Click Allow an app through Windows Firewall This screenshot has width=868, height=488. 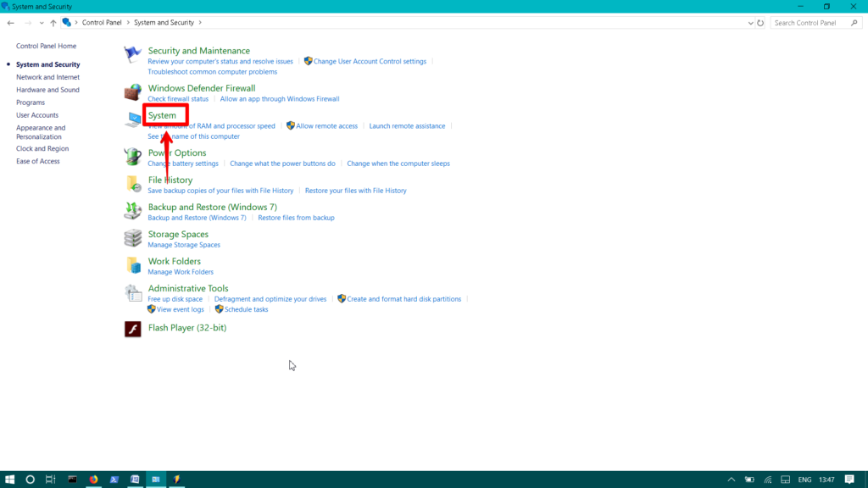[280, 99]
